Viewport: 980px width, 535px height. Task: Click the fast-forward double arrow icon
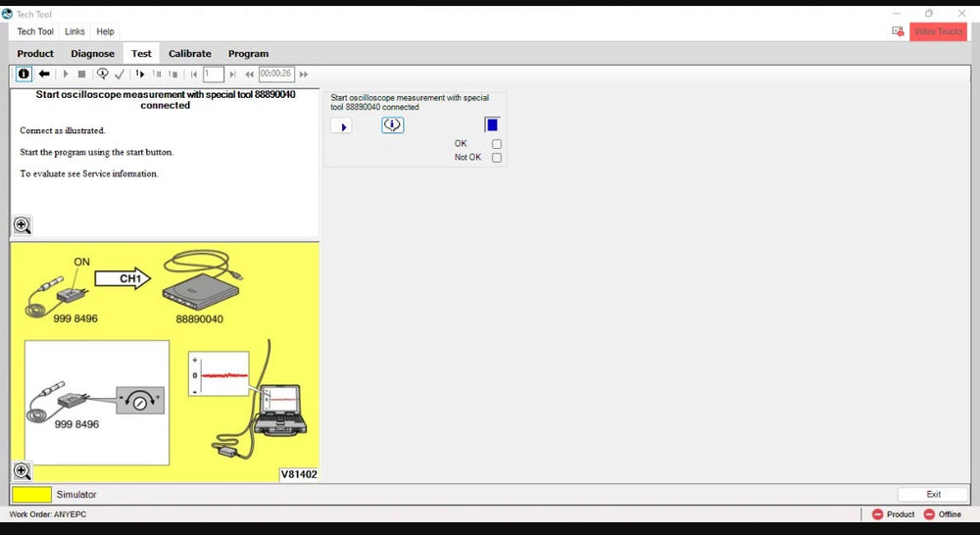click(304, 73)
